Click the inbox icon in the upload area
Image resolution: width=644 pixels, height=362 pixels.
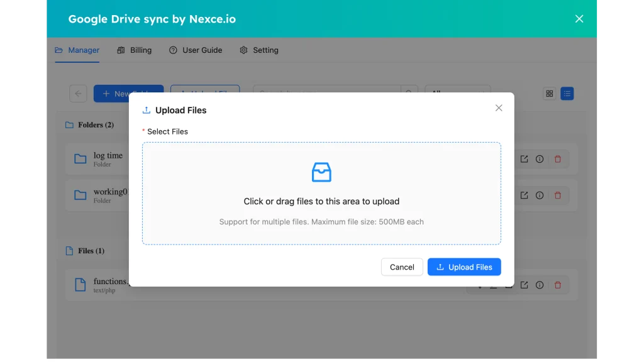pyautogui.click(x=321, y=172)
